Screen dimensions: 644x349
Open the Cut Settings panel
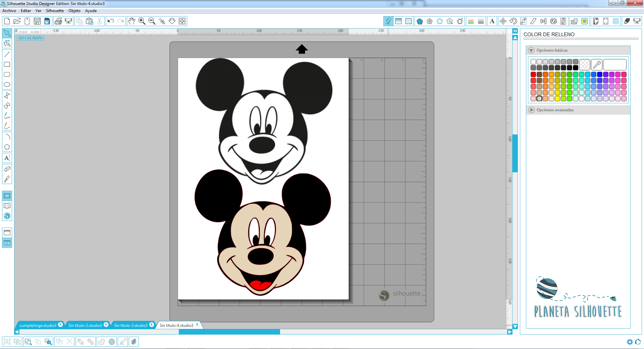(627, 21)
